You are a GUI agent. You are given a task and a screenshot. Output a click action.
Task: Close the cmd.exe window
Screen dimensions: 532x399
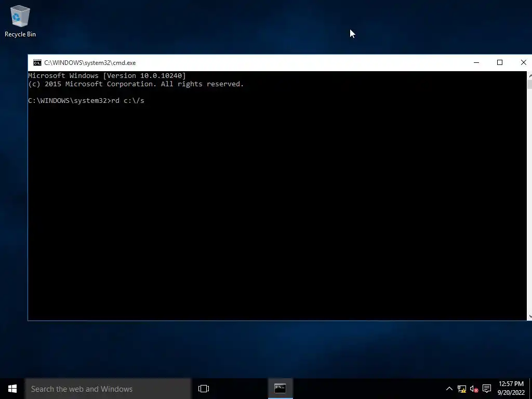click(523, 63)
